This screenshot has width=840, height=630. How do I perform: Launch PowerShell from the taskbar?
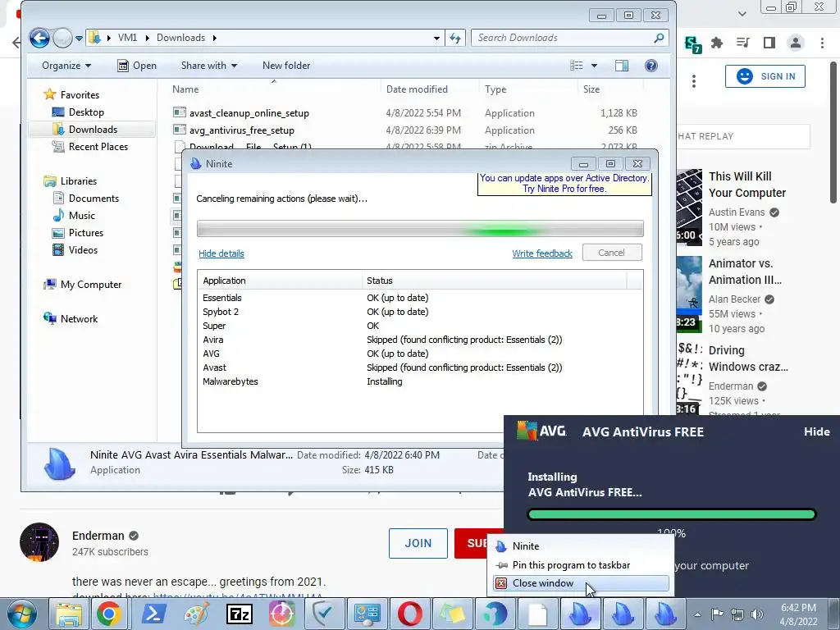coord(153,614)
